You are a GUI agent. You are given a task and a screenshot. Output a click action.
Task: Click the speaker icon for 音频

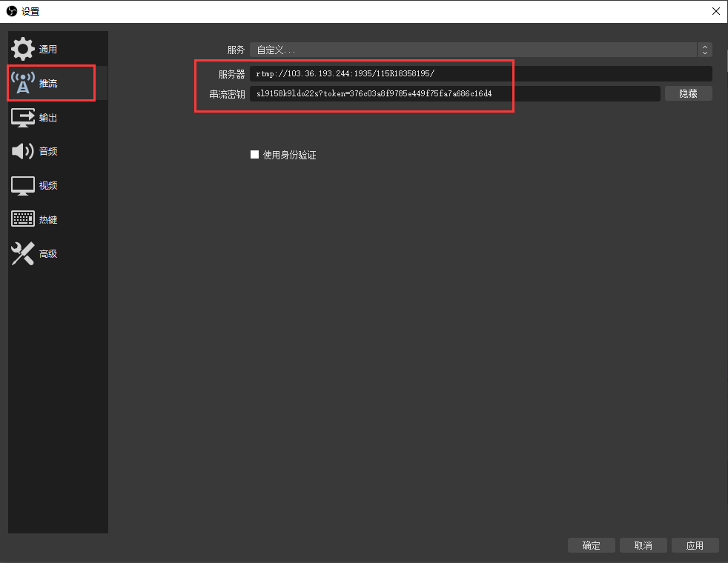coord(22,151)
